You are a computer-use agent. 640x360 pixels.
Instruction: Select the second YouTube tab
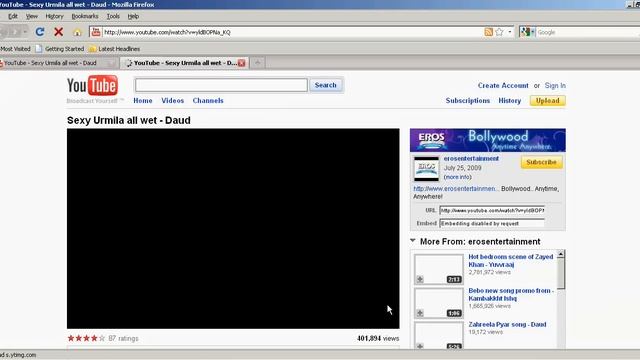pos(184,63)
